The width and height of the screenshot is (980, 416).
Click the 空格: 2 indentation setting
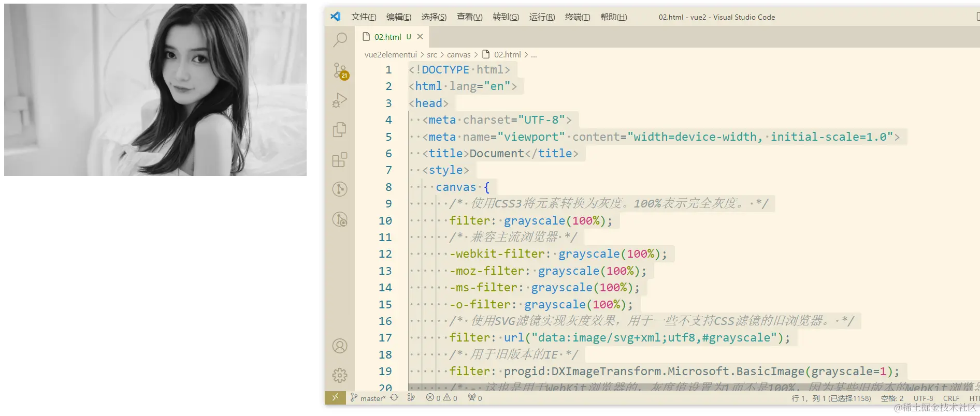point(892,398)
